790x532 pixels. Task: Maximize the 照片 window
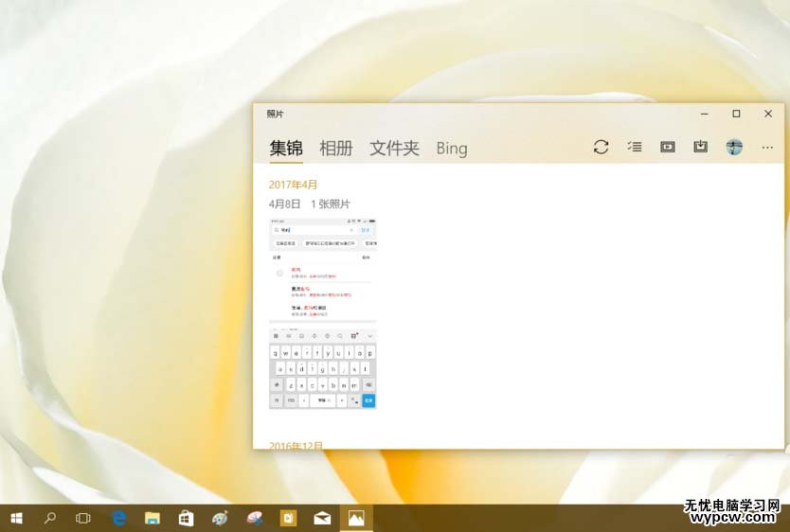(x=736, y=114)
